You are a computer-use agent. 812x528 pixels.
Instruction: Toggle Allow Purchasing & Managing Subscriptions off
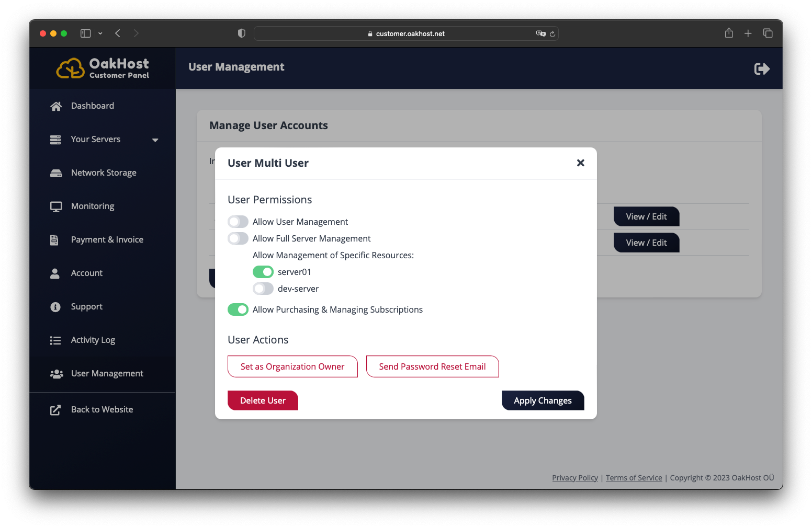coord(238,309)
